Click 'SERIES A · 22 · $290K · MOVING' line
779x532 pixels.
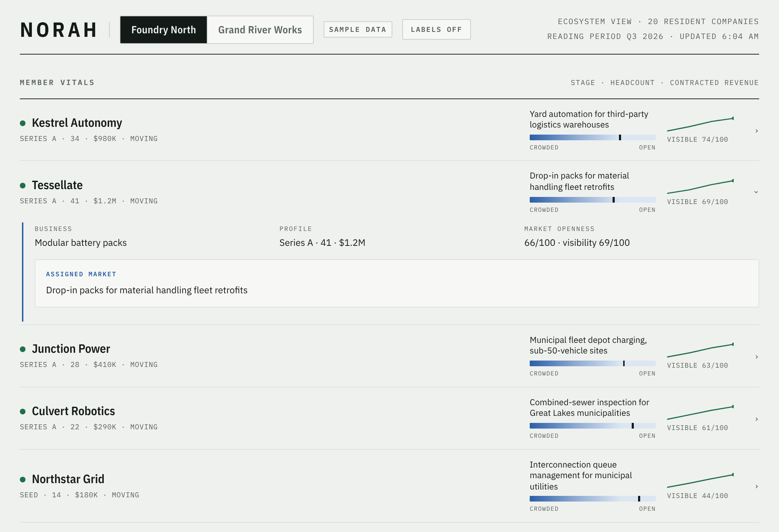tap(89, 427)
